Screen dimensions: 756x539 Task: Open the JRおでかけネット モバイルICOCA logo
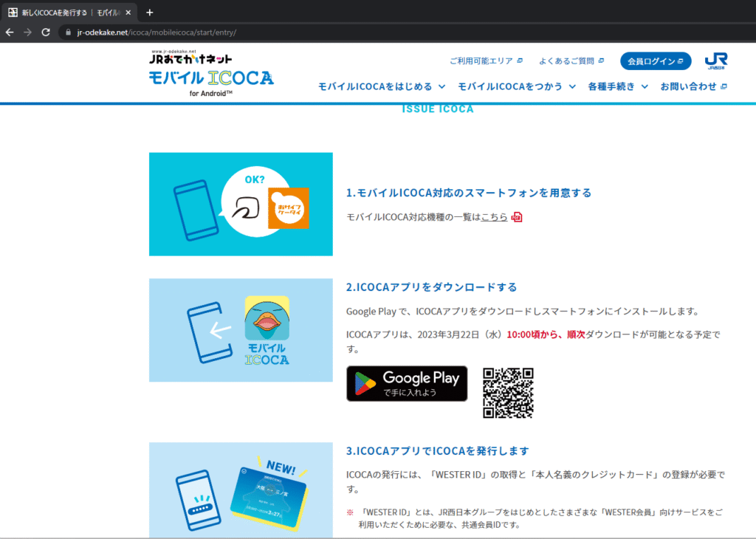pyautogui.click(x=211, y=73)
